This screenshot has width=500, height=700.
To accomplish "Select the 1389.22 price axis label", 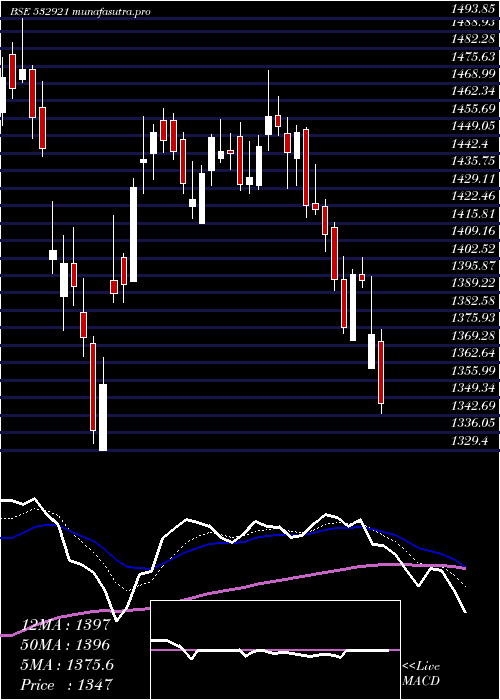I will point(473,283).
